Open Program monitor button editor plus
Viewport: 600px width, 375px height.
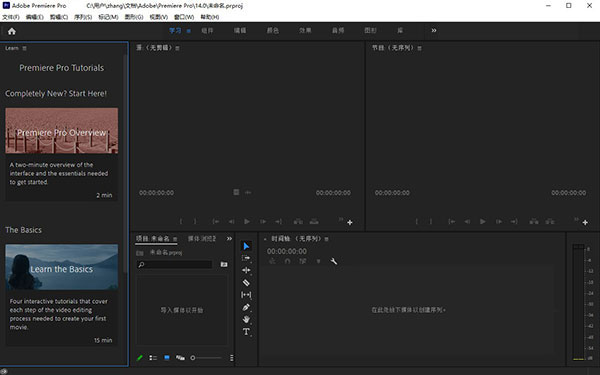(x=585, y=222)
